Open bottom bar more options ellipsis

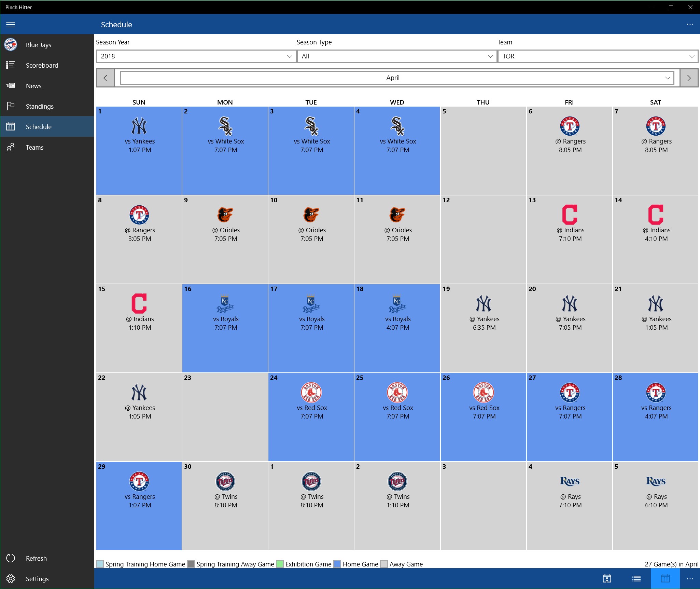[690, 578]
